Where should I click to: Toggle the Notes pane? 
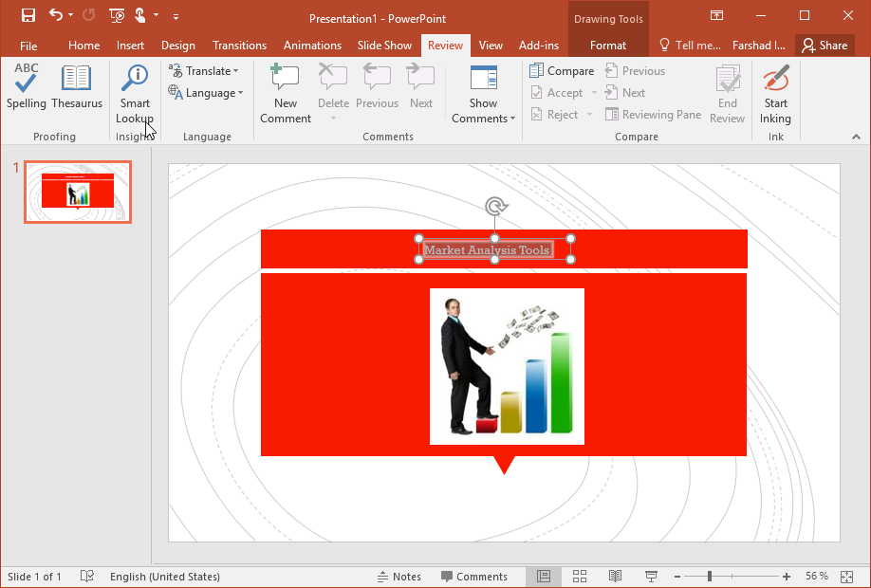tap(398, 577)
